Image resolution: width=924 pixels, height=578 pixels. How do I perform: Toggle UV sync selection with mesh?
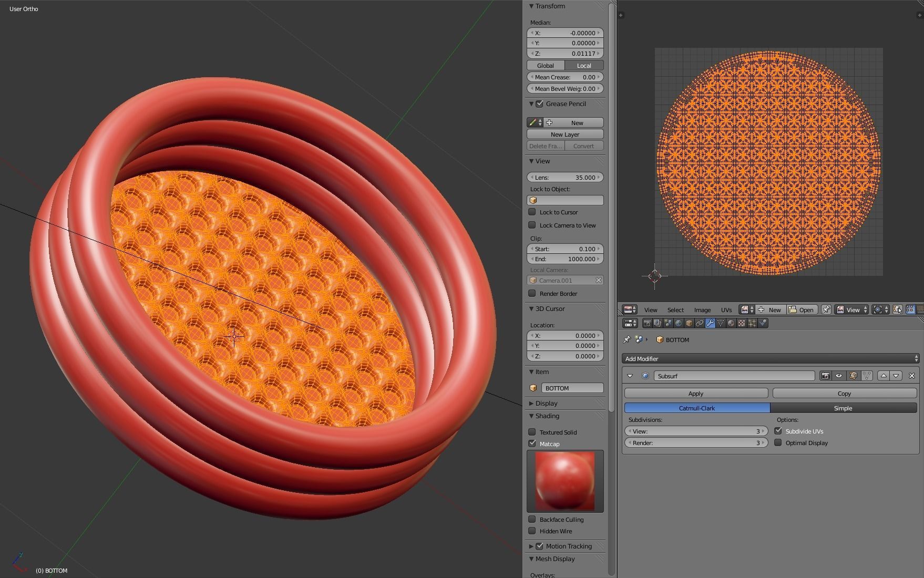898,309
